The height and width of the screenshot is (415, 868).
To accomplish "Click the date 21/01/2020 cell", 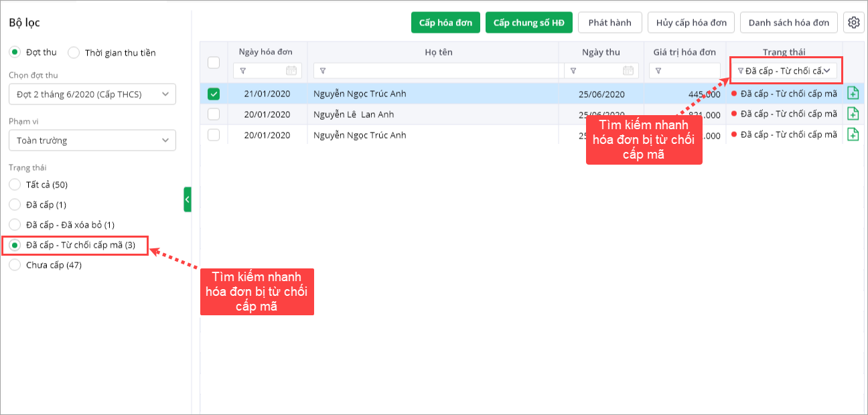I will (x=267, y=94).
